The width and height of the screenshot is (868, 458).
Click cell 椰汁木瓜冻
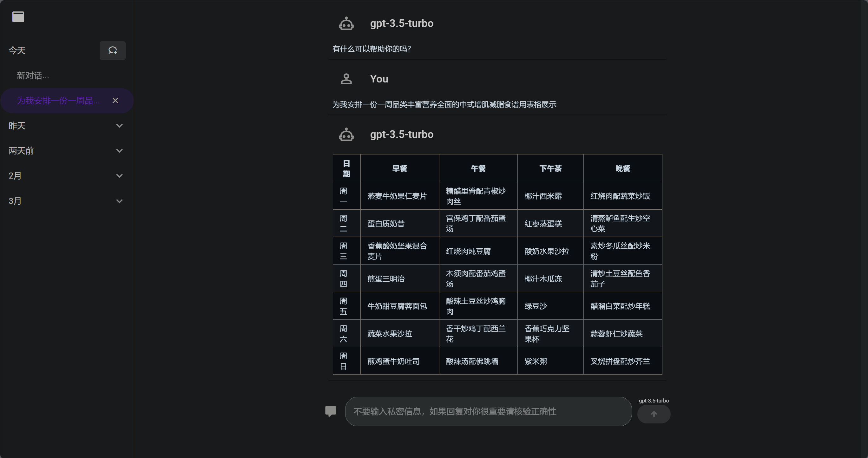coord(550,278)
